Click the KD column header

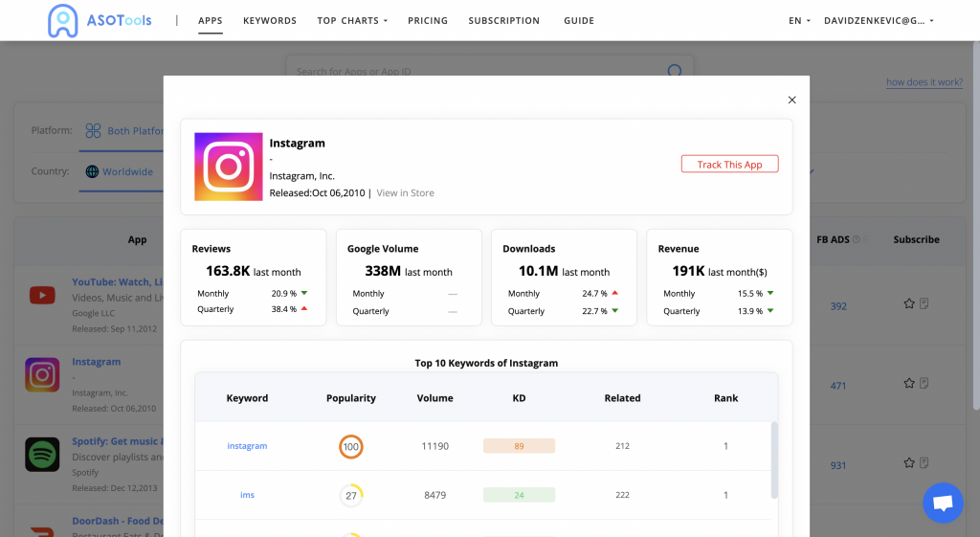point(519,398)
